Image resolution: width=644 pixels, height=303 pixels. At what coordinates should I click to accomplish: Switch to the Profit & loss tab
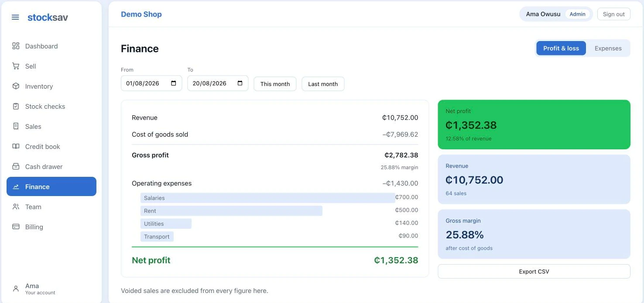pos(561,48)
